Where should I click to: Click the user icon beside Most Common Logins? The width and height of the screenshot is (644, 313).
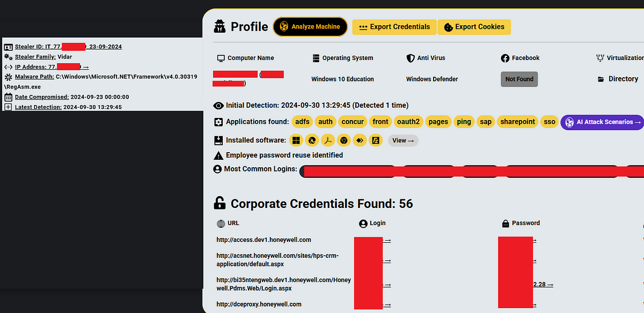click(x=218, y=169)
